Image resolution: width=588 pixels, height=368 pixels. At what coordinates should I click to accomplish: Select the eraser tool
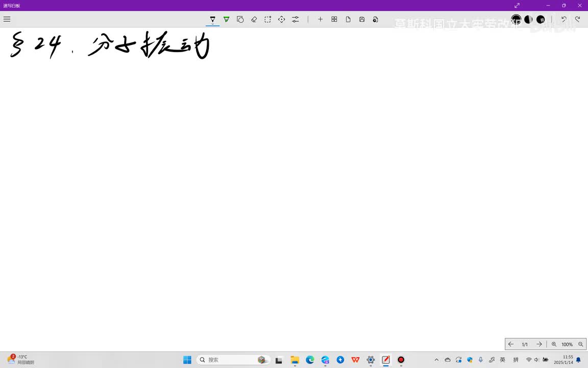(254, 19)
